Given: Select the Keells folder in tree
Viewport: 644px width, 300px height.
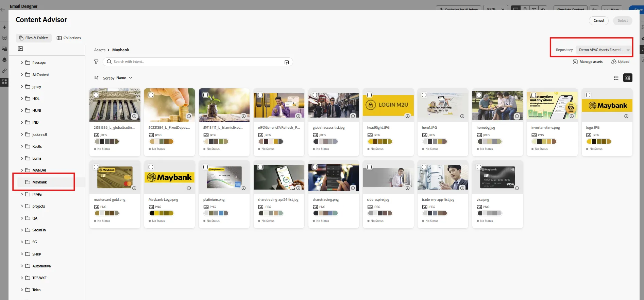Looking at the screenshot, I should tap(37, 146).
